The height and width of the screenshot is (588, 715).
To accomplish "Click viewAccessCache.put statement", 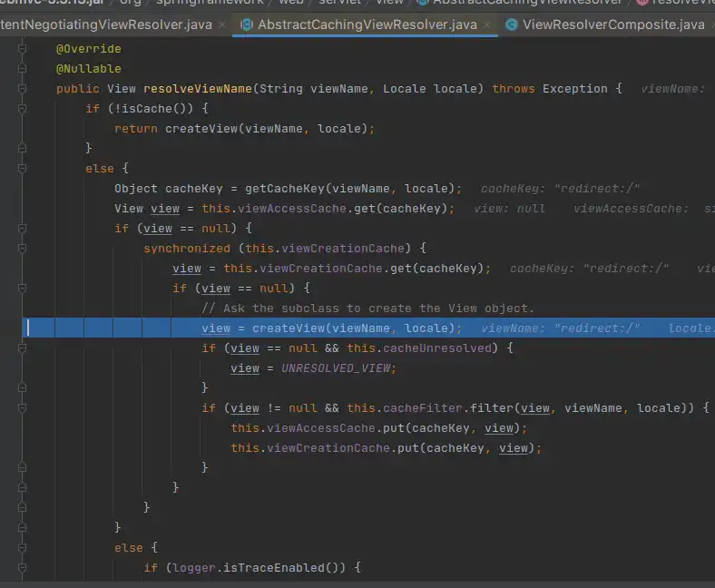I will (378, 428).
